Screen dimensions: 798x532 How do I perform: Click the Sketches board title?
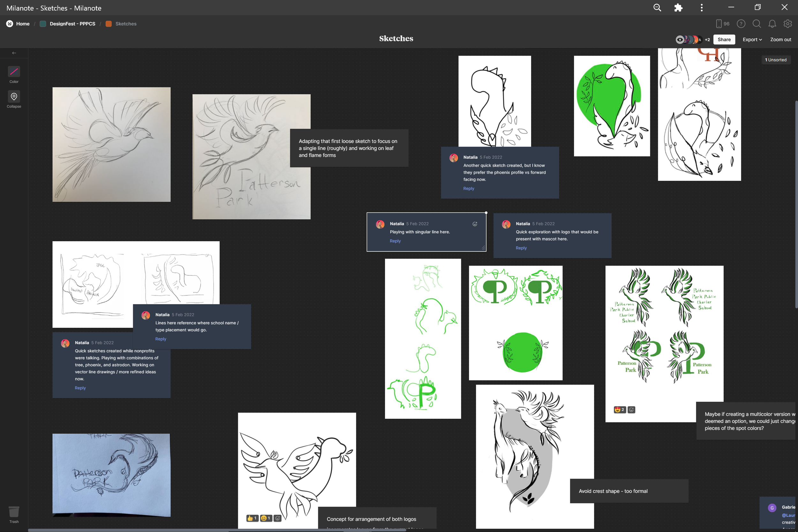coord(396,38)
